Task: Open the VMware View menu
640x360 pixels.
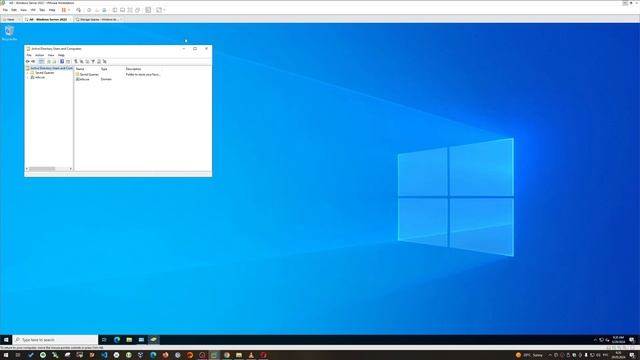Action: (24, 10)
